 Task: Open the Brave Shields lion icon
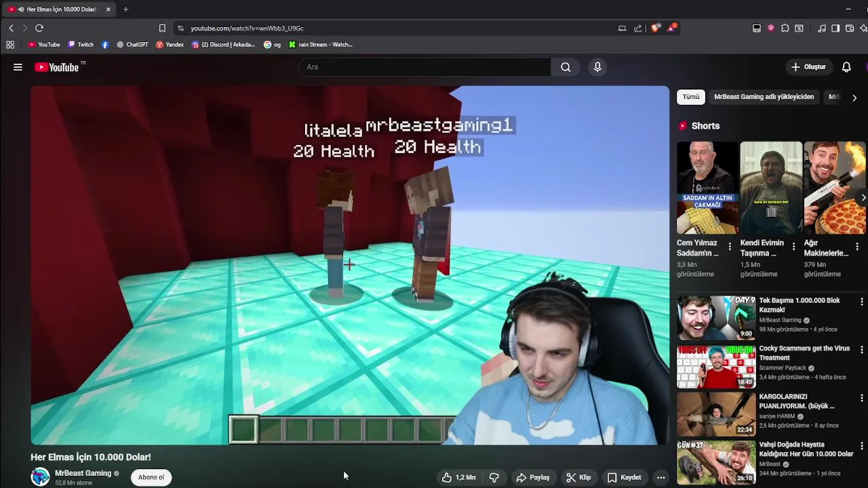point(655,28)
